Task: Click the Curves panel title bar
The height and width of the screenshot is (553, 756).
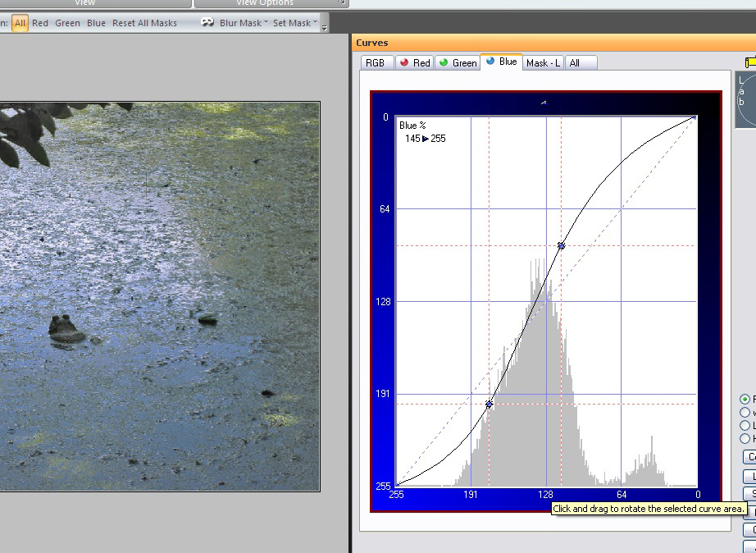Action: click(x=554, y=43)
